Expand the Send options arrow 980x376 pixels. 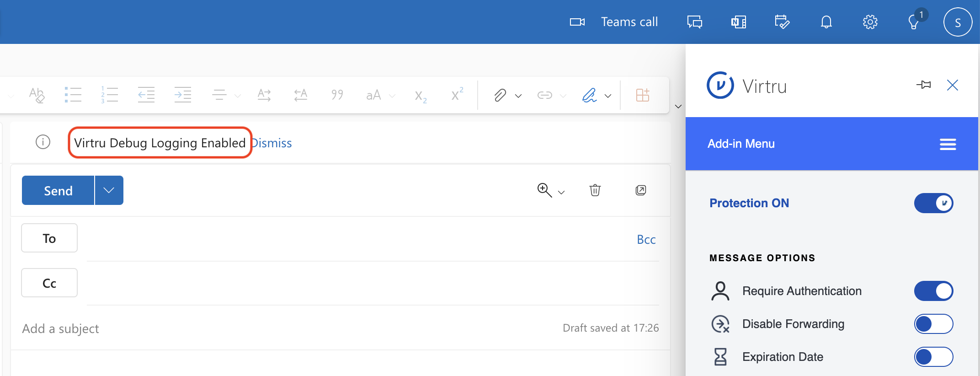pos(109,190)
